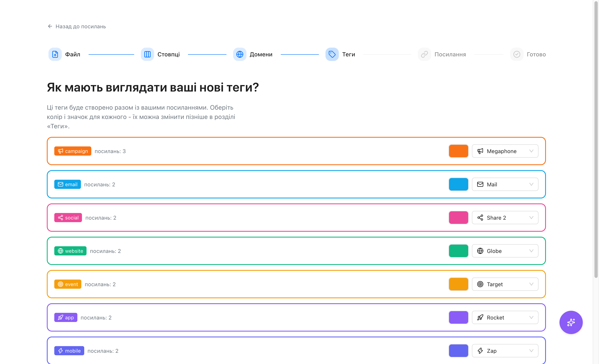This screenshot has height=364, width=599.
Task: Open the Zap icon selector
Action: [x=505, y=351]
